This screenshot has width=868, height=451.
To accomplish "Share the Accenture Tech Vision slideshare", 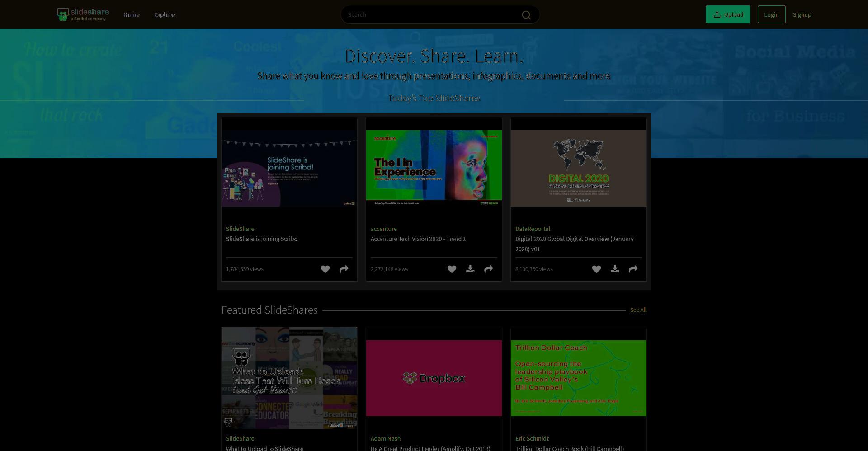I will [489, 269].
